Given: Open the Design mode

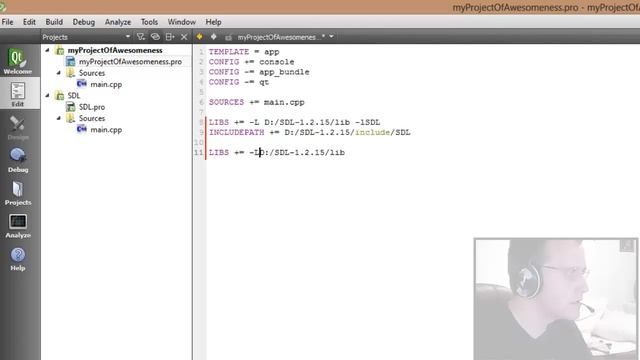Looking at the screenshot, I should [x=18, y=127].
